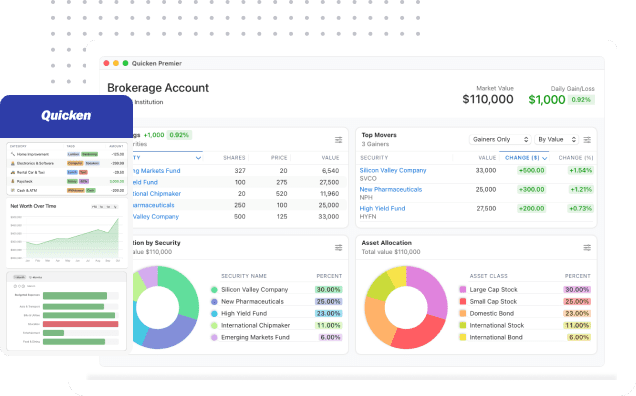Sort holdings by the PRICE column
The height and width of the screenshot is (396, 636).
point(279,158)
